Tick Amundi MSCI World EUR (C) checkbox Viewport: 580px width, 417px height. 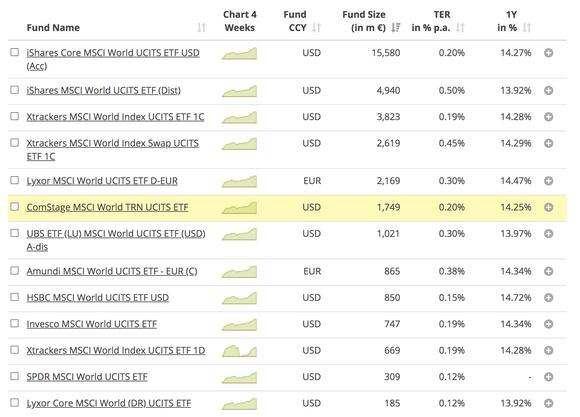pos(14,270)
